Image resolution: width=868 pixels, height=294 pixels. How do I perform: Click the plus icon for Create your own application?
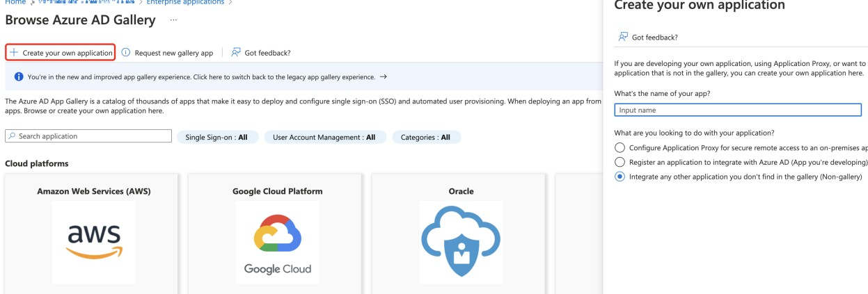pyautogui.click(x=14, y=53)
